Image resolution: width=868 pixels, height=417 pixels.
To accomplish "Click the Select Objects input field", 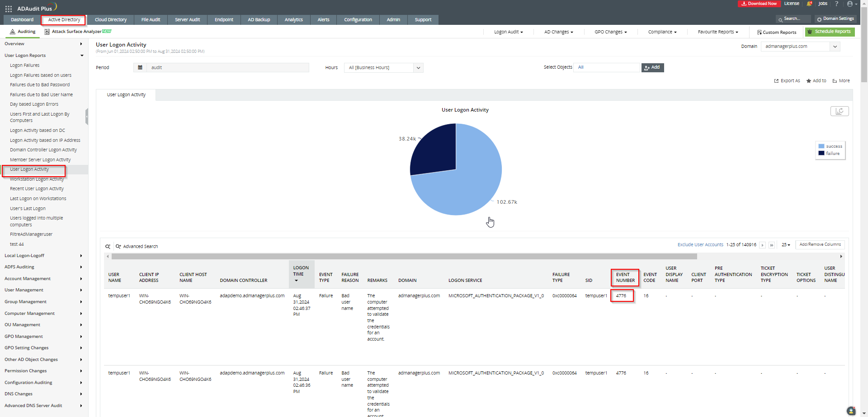I will (607, 67).
